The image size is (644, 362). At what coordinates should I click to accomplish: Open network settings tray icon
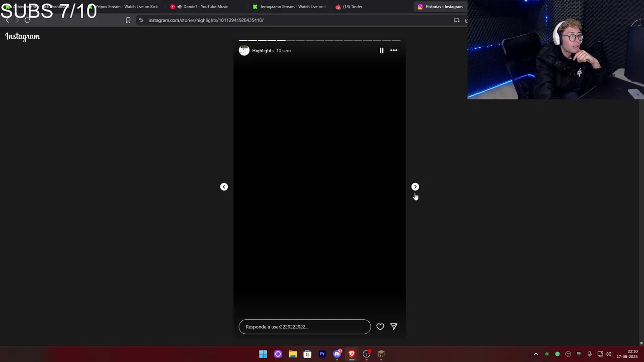coord(600,354)
